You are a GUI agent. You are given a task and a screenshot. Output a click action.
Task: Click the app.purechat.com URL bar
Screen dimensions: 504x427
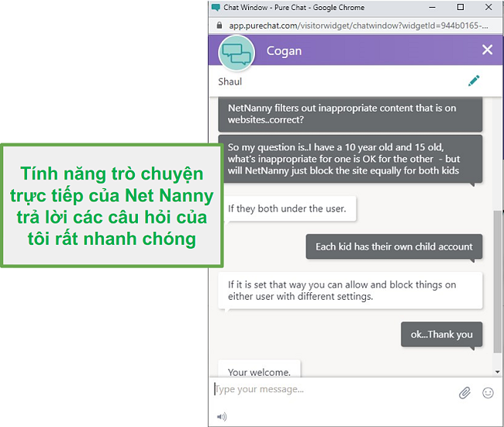click(358, 26)
